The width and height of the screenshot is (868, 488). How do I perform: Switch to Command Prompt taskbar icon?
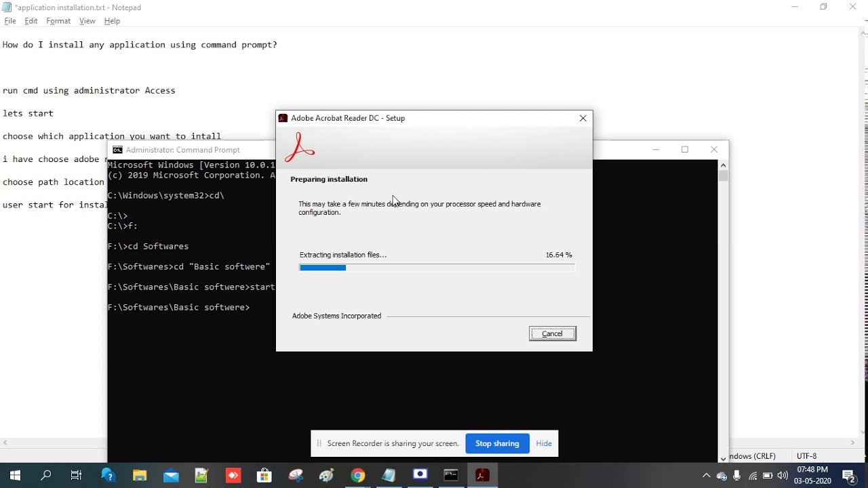[451, 475]
